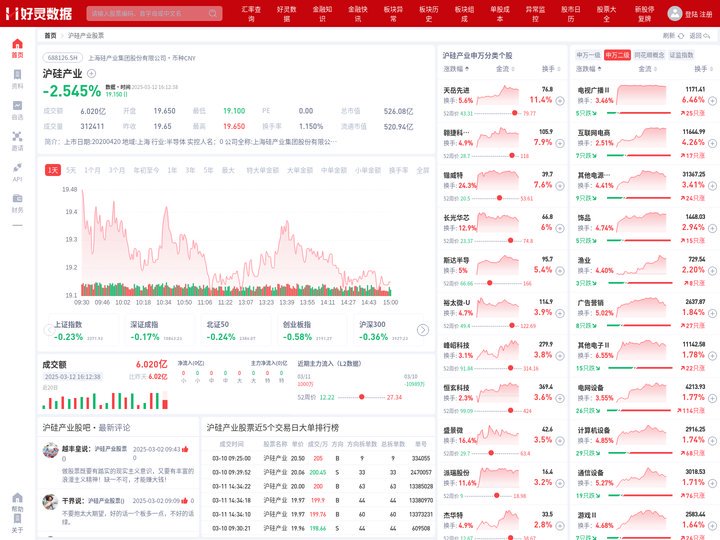The height and width of the screenshot is (540, 720).
Task: Sort sector panel by 换手
Action: point(703,69)
